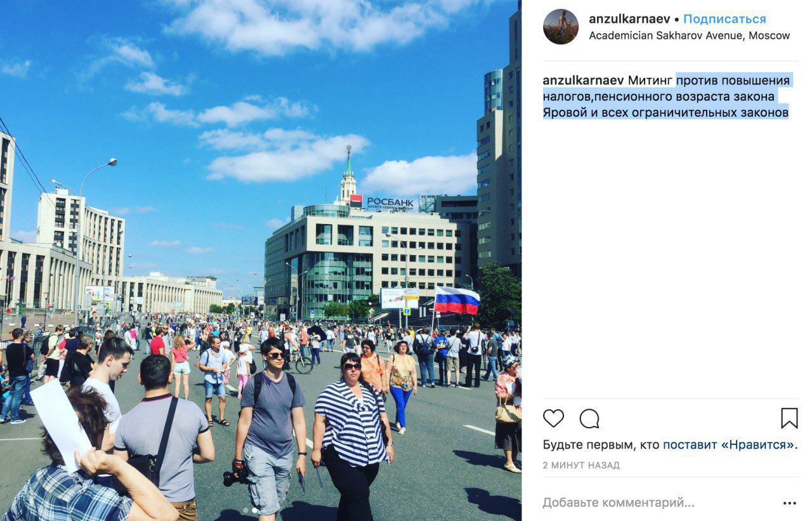This screenshot has width=812, height=521.
Task: Focus the Добавьте комментарий input field
Action: (x=660, y=503)
